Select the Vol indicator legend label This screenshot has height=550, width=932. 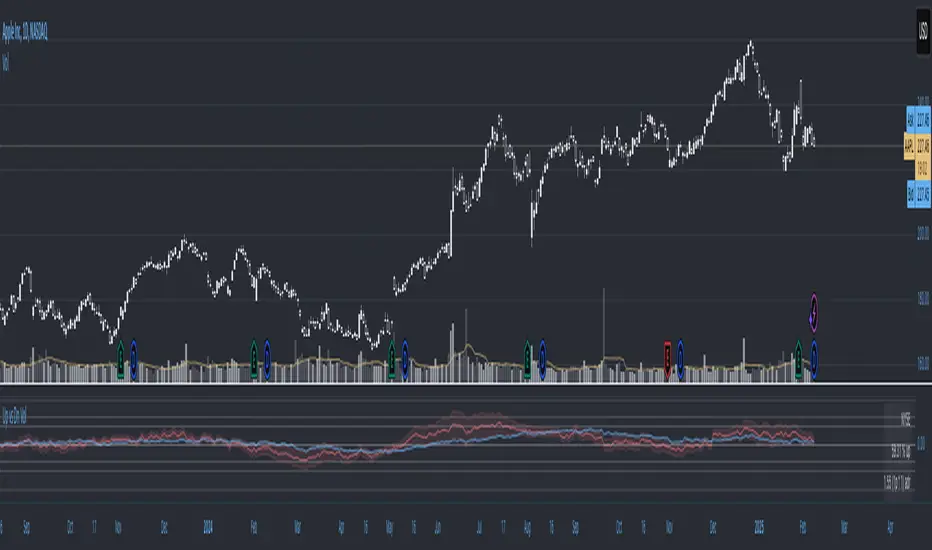pyautogui.click(x=5, y=62)
